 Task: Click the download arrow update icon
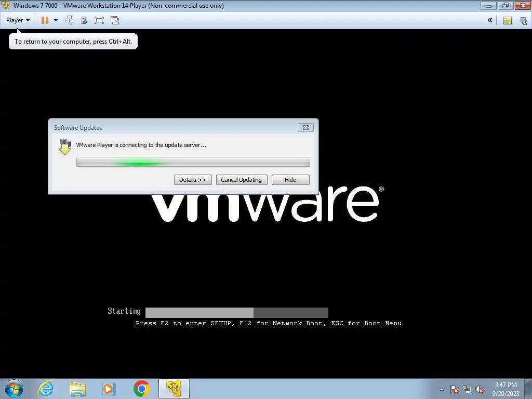(65, 146)
